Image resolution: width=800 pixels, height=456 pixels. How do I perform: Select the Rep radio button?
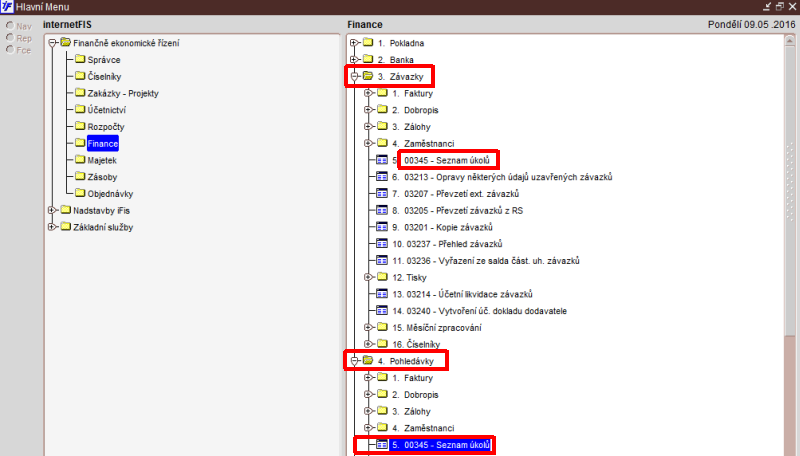click(10, 37)
